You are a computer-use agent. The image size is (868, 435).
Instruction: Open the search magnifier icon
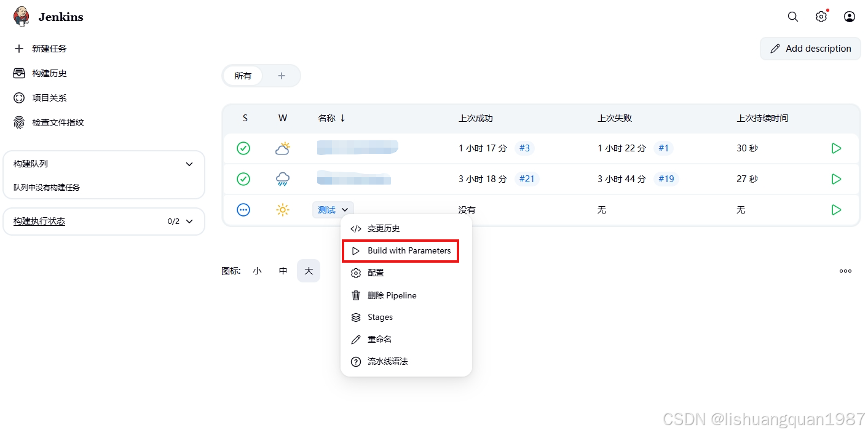[x=793, y=17]
